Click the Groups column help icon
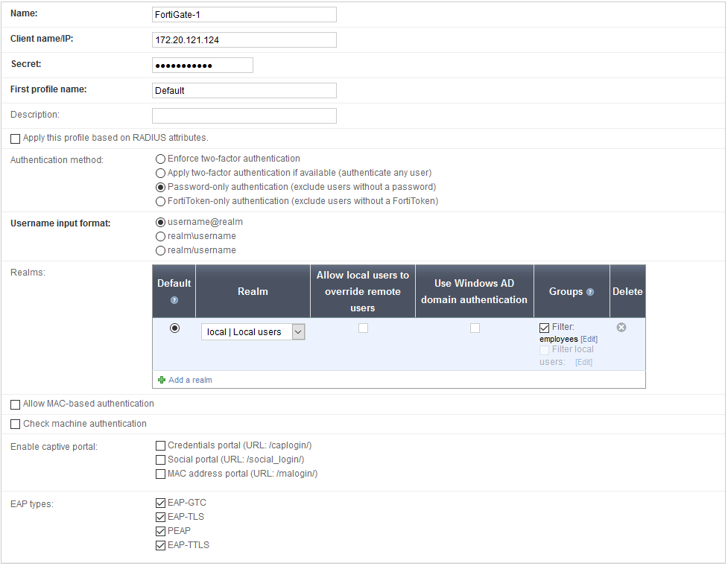 click(590, 292)
